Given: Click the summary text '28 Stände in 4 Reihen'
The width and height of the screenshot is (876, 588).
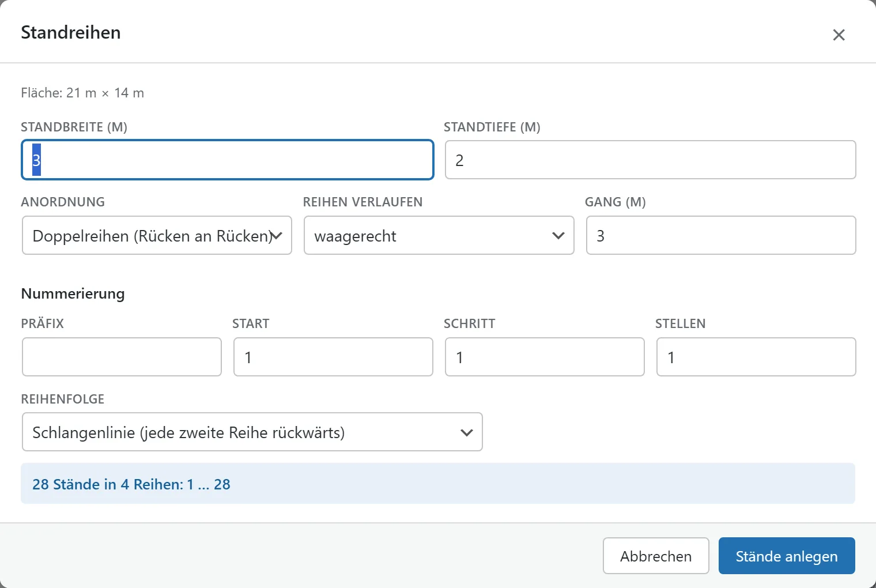Looking at the screenshot, I should tap(108, 484).
